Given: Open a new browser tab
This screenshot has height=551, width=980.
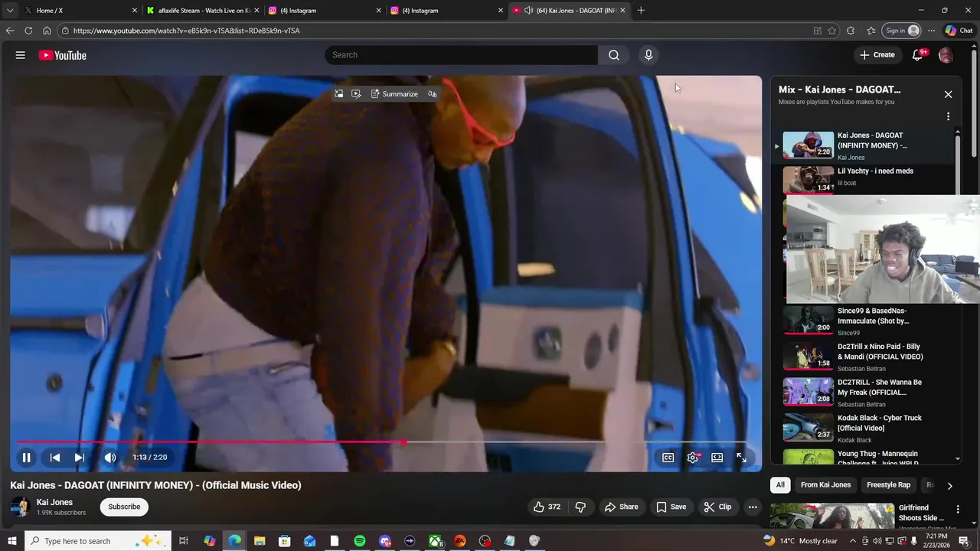Looking at the screenshot, I should (x=641, y=11).
